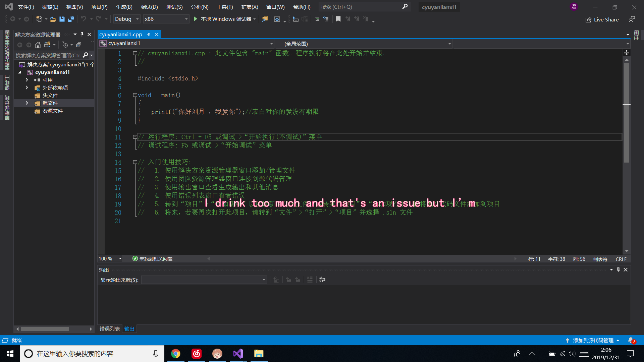This screenshot has width=644, height=362.
Task: Click the search magnifier in Solution Explorer
Action: point(86,55)
